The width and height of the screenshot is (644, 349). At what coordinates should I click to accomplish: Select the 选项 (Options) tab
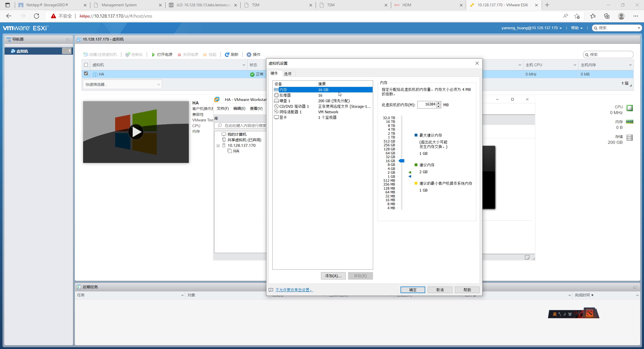point(288,73)
